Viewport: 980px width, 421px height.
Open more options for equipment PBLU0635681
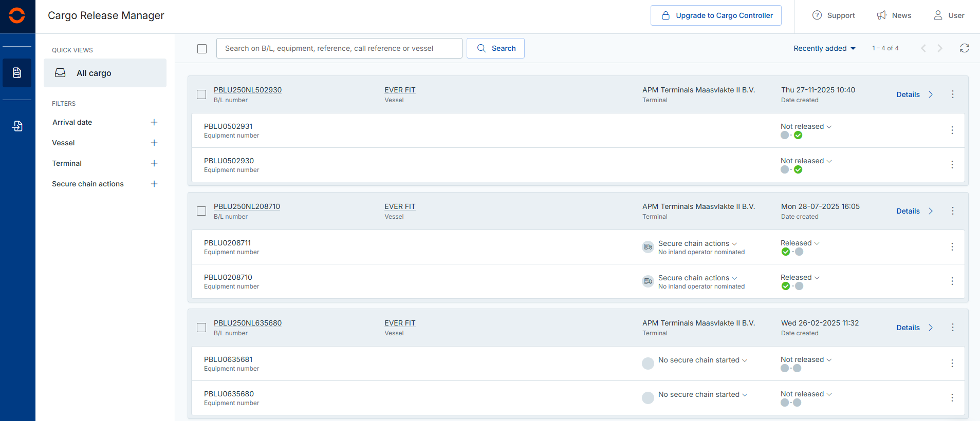pyautogui.click(x=952, y=363)
